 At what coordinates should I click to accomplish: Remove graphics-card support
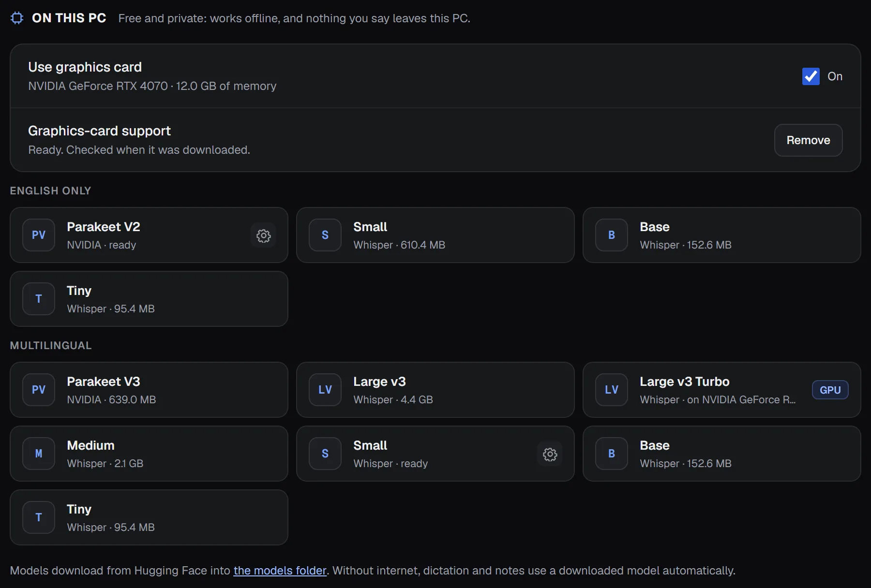click(x=809, y=140)
